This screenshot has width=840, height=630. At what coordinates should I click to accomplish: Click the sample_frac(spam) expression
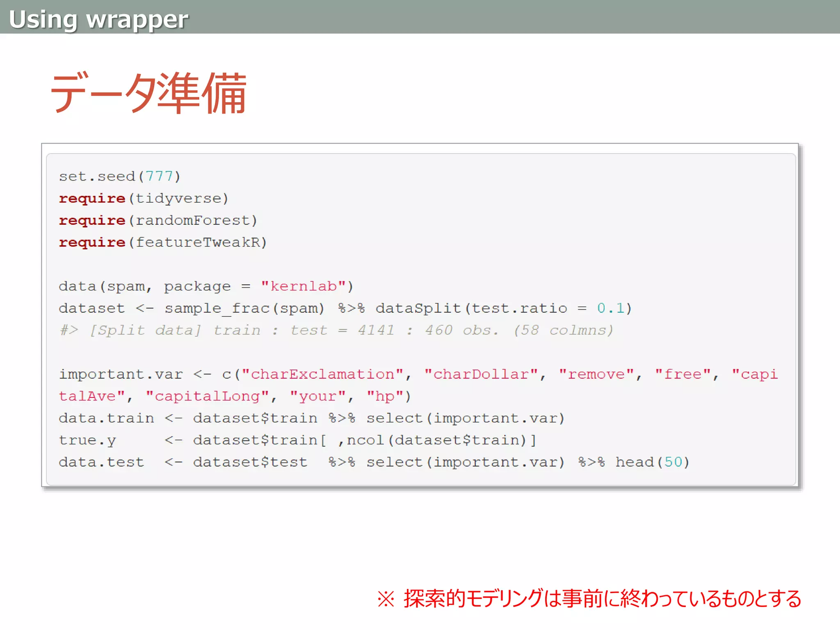[x=244, y=308]
